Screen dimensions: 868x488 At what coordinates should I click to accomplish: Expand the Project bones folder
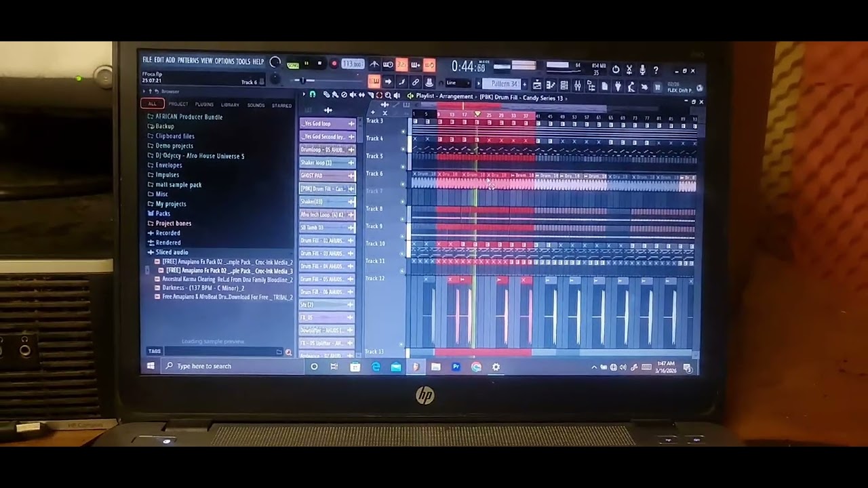click(170, 223)
